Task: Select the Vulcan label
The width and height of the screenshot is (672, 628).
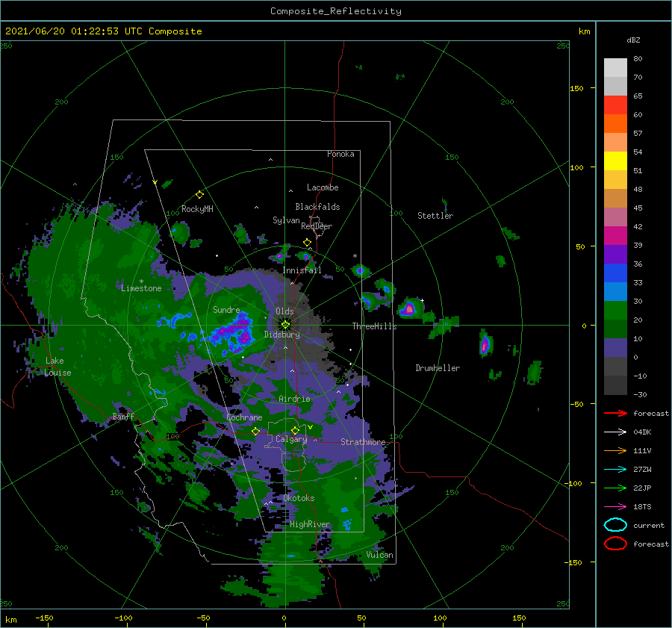Action: pos(379,555)
